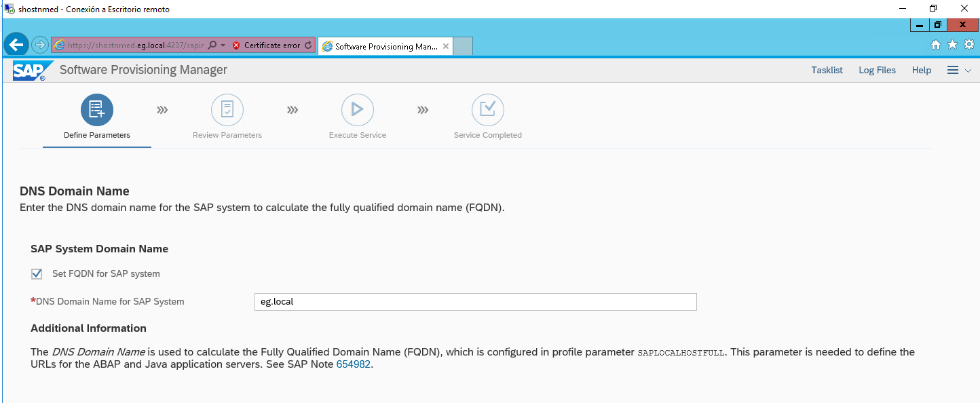Click the remote desktop title bar icon
The image size is (980, 403).
pos(10,9)
